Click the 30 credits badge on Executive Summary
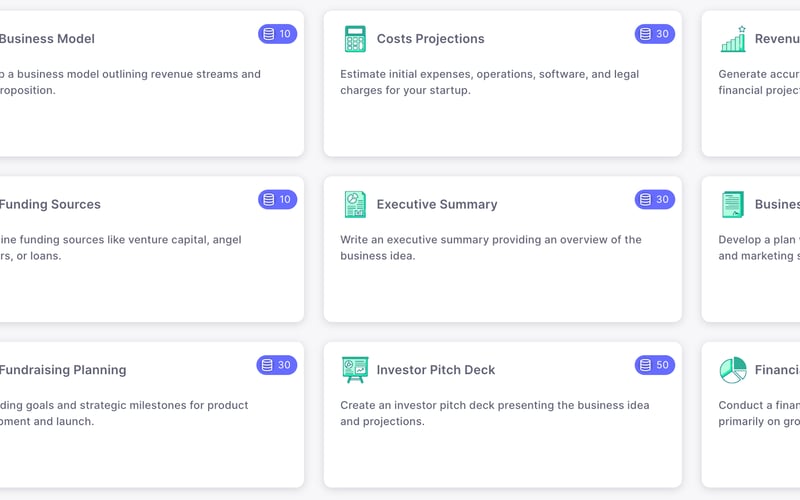 tap(655, 200)
